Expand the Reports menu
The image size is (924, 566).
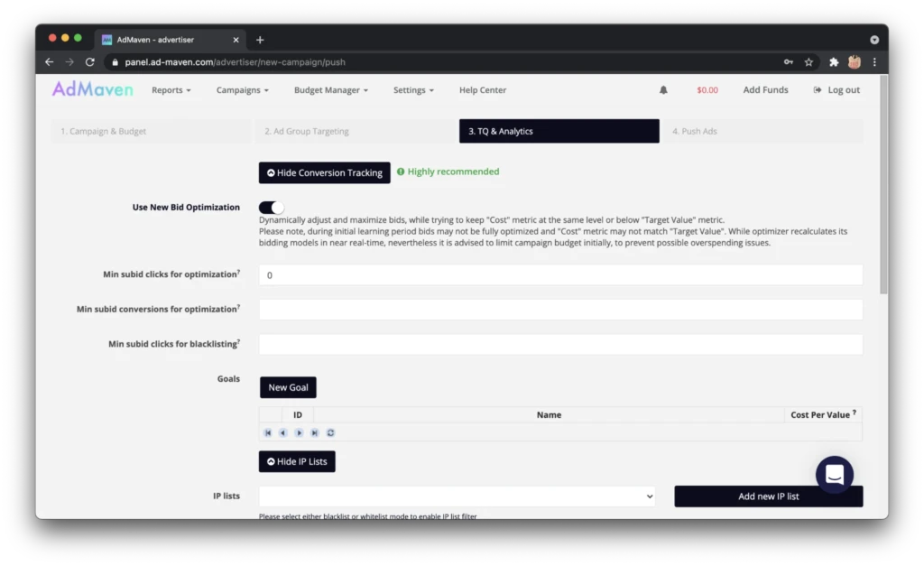[x=171, y=90]
